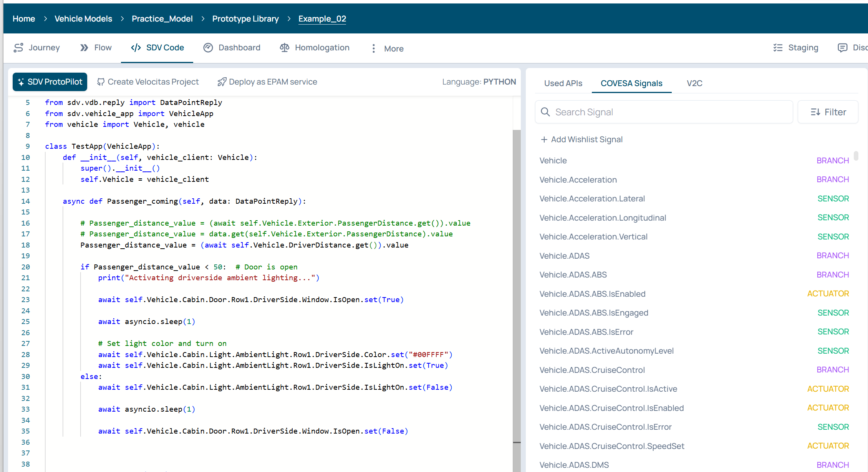Open the signal Filter options
Image resolution: width=868 pixels, height=472 pixels.
[828, 112]
